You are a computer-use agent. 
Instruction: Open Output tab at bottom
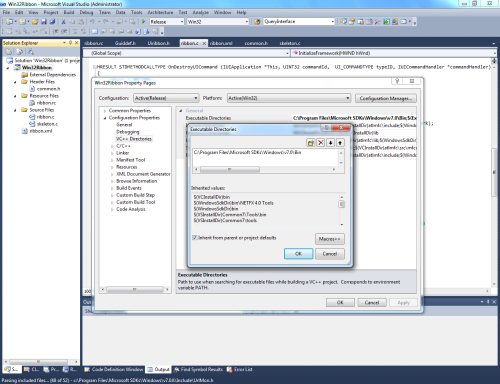click(159, 369)
